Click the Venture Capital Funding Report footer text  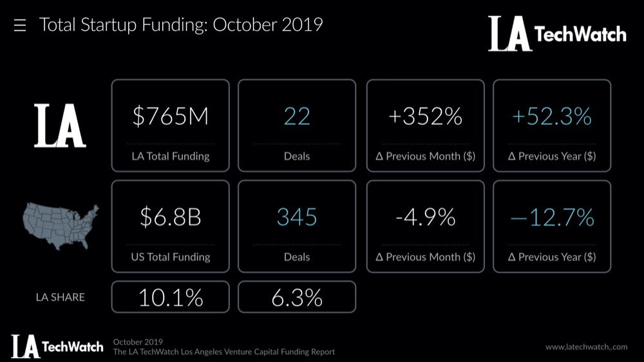tap(223, 352)
